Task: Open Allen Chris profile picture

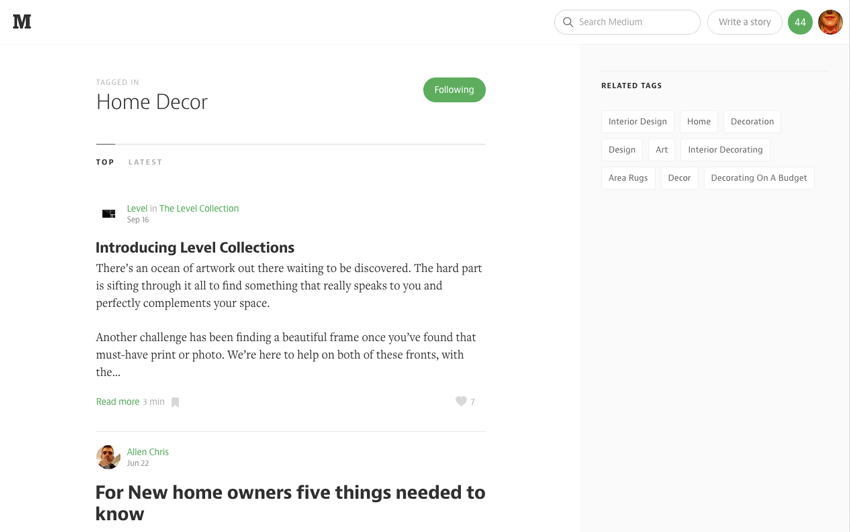Action: point(108,457)
